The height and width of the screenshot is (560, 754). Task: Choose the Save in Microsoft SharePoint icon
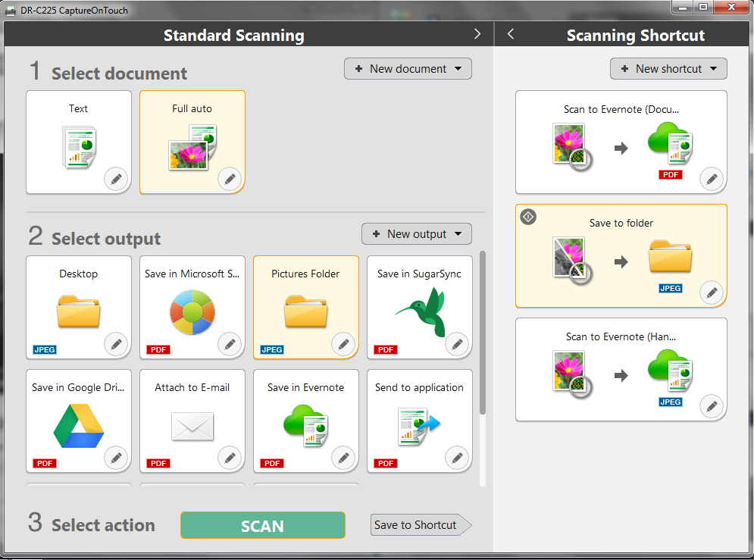point(192,312)
